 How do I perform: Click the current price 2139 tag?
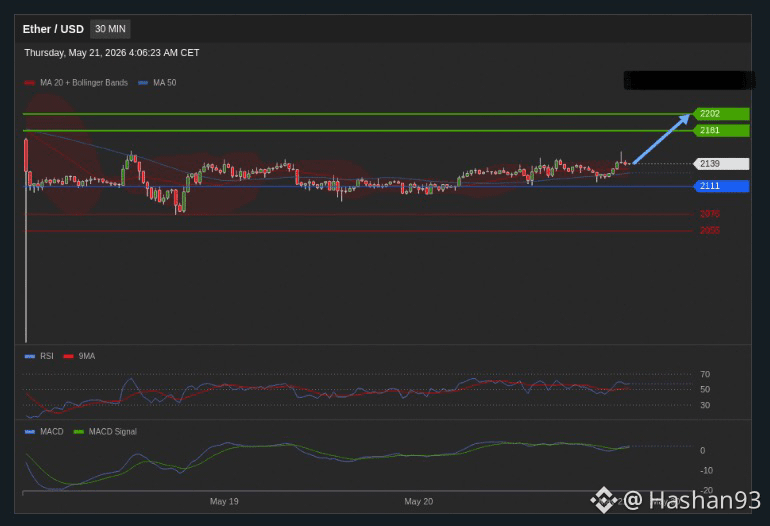pos(721,164)
